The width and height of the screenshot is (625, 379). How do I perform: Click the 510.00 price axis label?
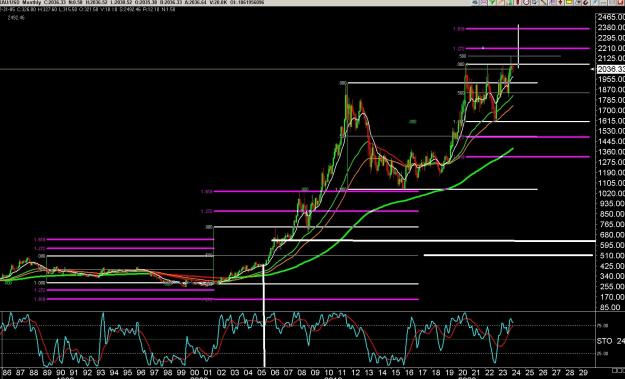click(611, 255)
